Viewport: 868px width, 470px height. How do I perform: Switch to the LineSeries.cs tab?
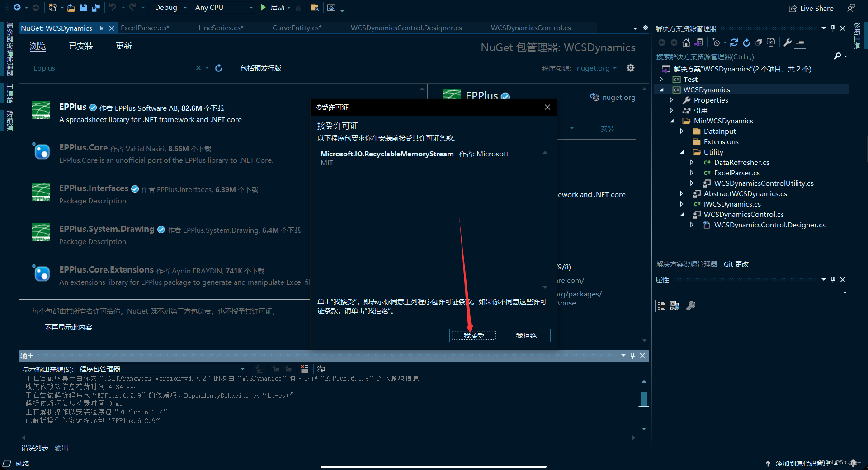tap(221, 28)
